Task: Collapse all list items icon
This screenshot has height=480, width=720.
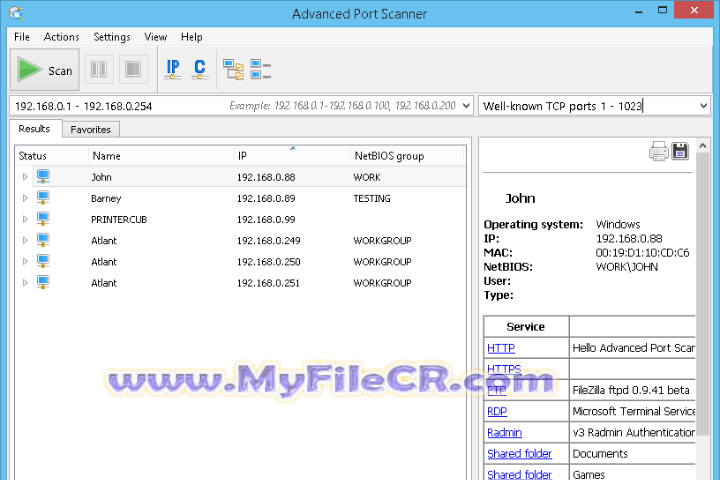Action: [x=260, y=69]
